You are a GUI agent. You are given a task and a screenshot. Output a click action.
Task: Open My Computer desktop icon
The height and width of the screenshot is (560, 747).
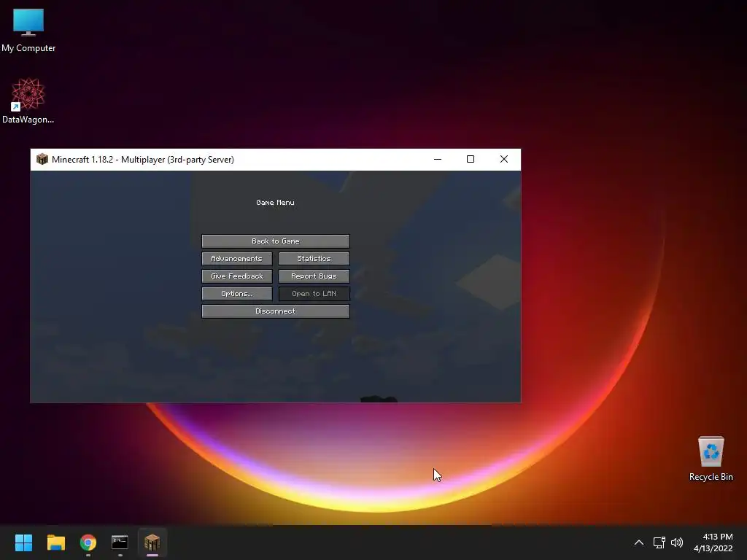pos(28,30)
